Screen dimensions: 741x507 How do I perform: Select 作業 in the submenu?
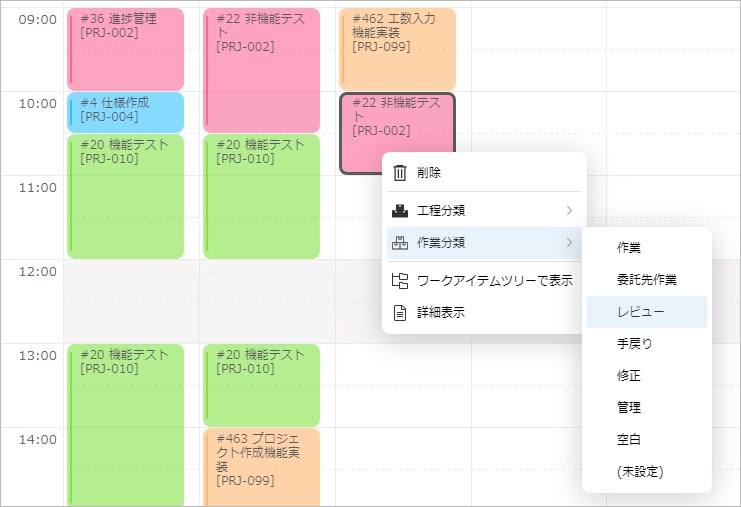[629, 248]
